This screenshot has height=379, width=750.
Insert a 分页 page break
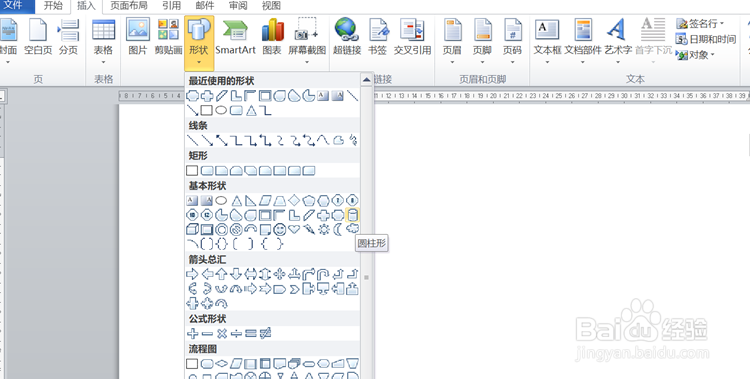tap(68, 37)
